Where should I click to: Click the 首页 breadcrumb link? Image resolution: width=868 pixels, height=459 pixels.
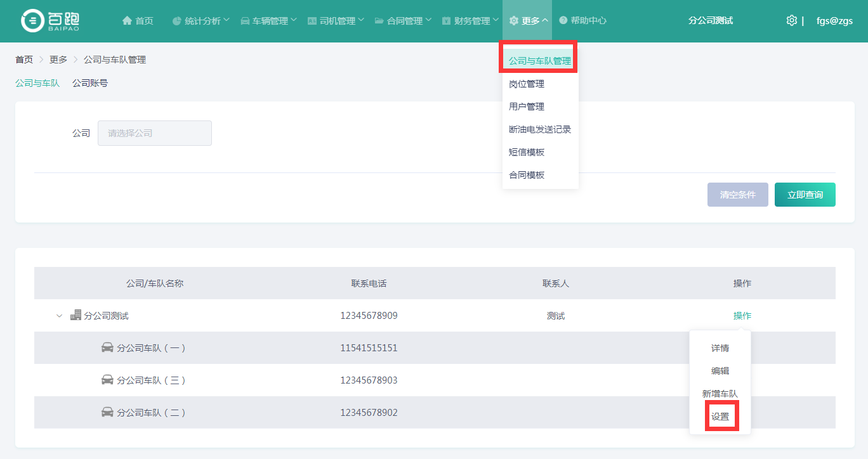point(24,60)
